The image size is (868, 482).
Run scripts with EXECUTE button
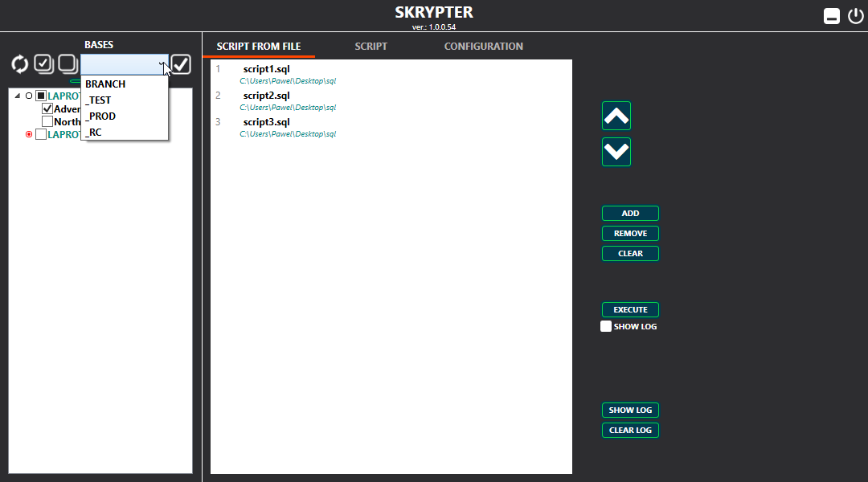coord(631,310)
